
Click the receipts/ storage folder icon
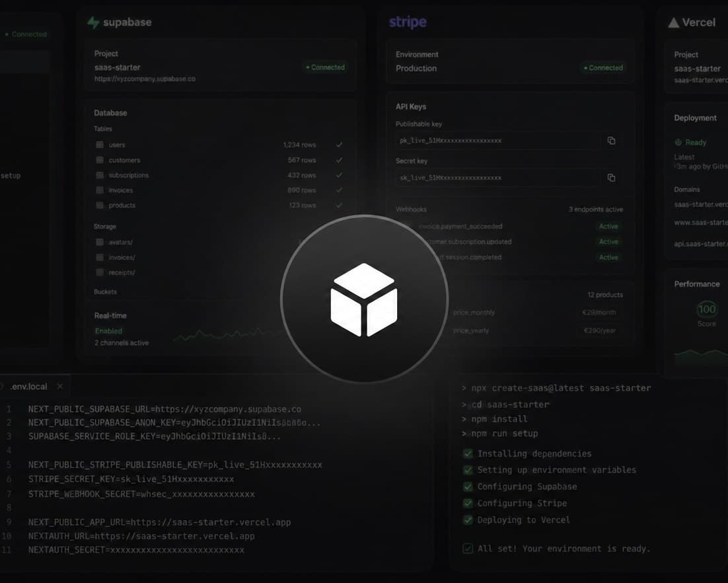click(99, 272)
